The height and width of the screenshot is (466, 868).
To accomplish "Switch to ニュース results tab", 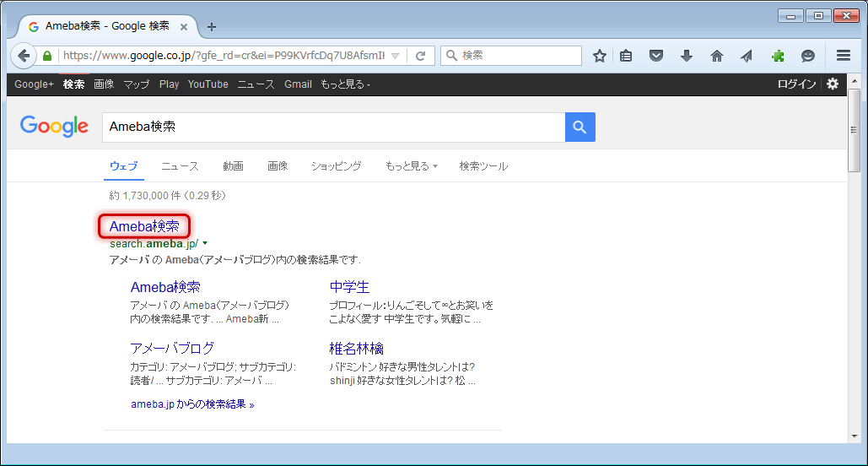I will point(180,166).
